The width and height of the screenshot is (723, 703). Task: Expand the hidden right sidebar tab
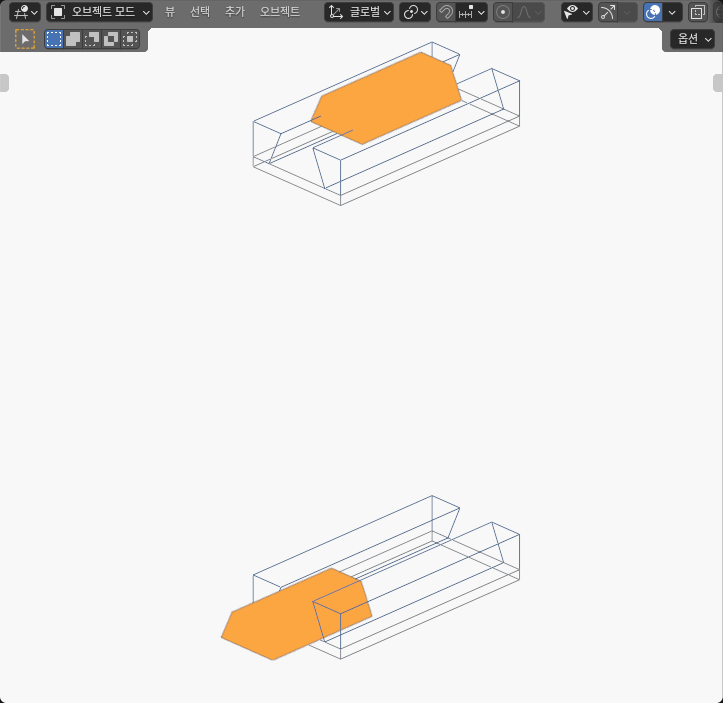[x=718, y=83]
